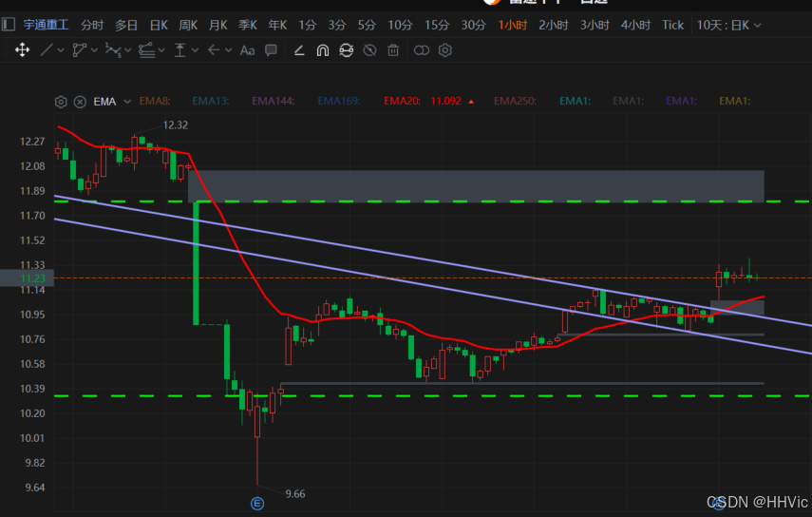Toggle the sidebar panel icon
812x517 pixels.
9,25
